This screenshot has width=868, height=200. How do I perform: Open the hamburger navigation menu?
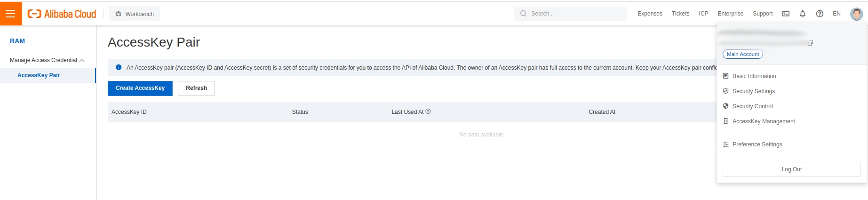point(10,14)
